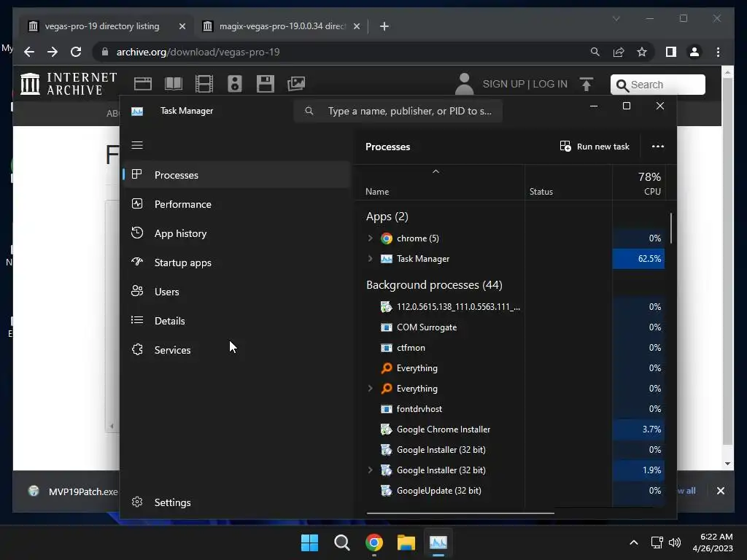This screenshot has height=560, width=747.
Task: Expand the chrome (5) process group
Action: coord(370,238)
